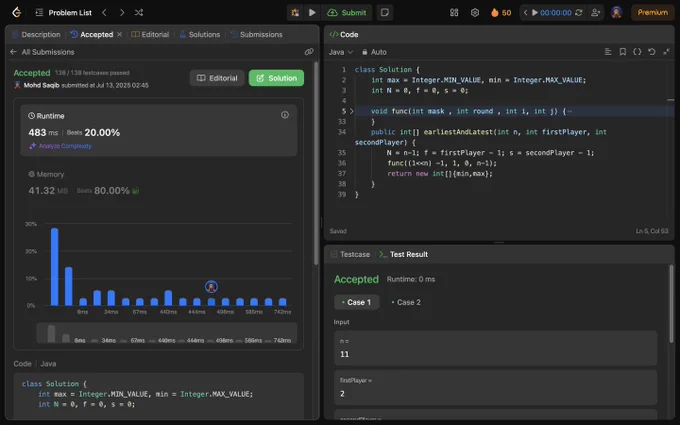The image size is (680, 425).
Task: Click the submissions panel vertical scrollbar
Action: pos(316,163)
